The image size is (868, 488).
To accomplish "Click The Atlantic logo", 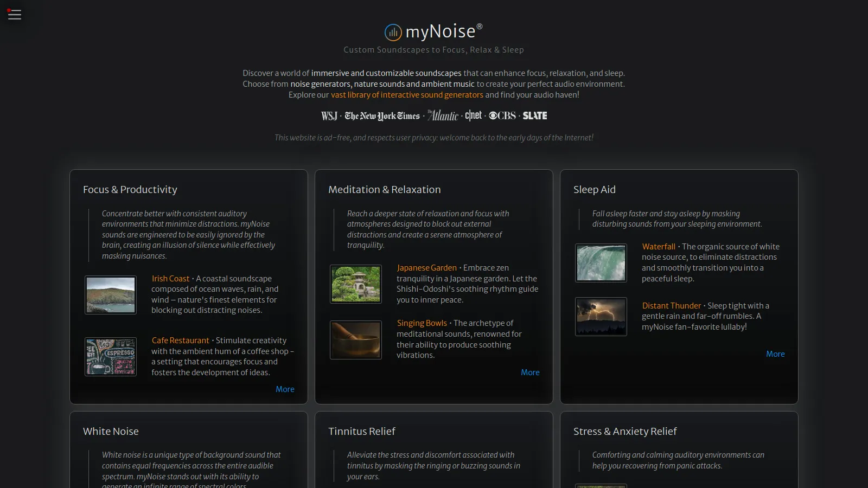I will 442,115.
